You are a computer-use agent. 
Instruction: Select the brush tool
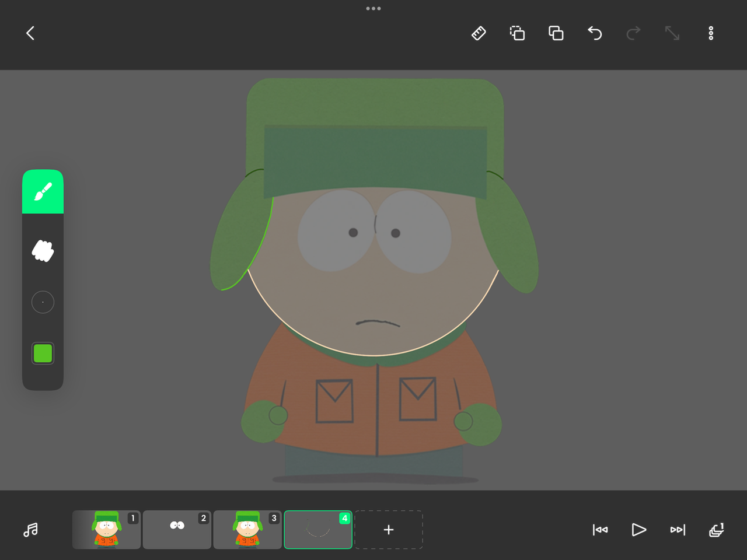43,192
